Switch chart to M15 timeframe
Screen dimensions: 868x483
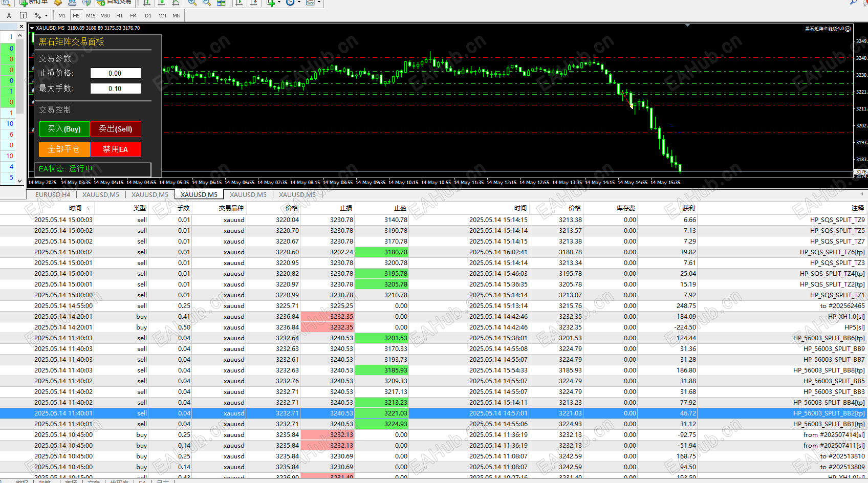(x=91, y=15)
